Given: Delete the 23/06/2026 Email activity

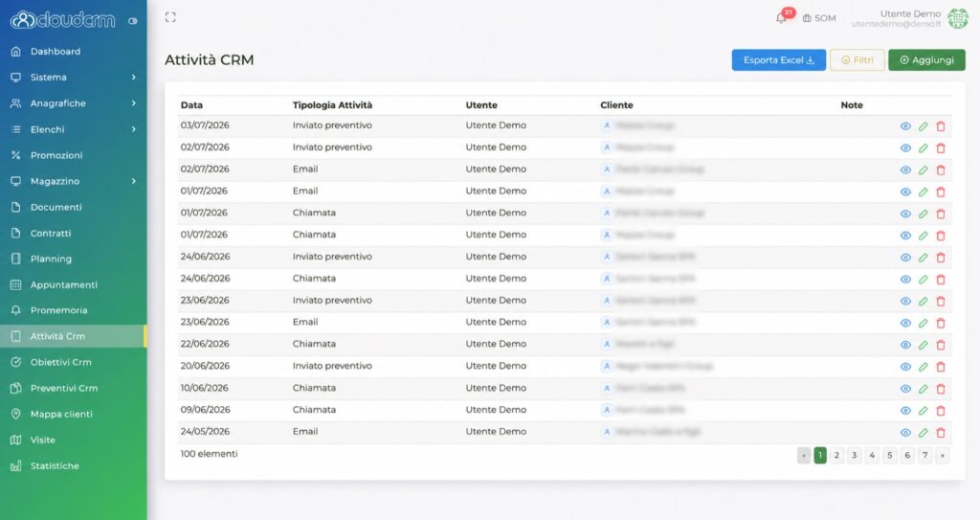Looking at the screenshot, I should (941, 324).
